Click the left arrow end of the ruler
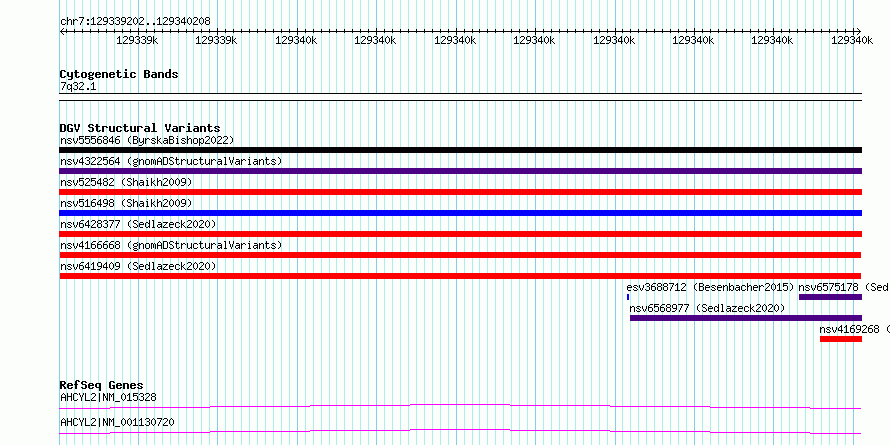This screenshot has height=445, width=890. point(62,32)
